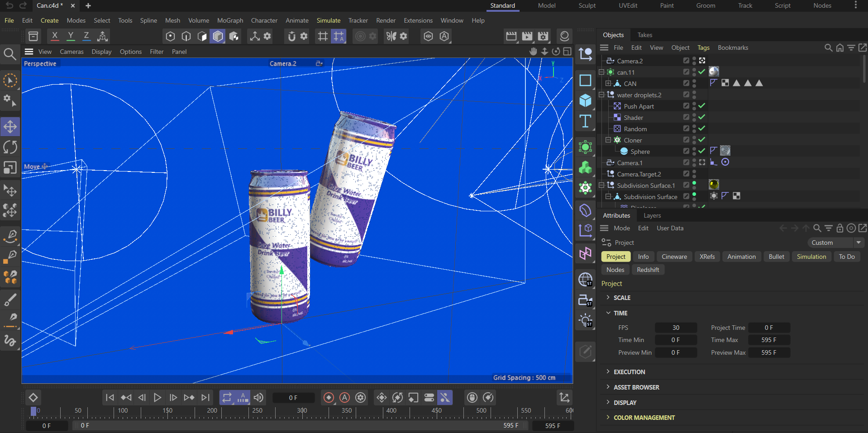The width and height of the screenshot is (868, 433).
Task: Open viewport Cameras menu
Action: click(x=72, y=52)
